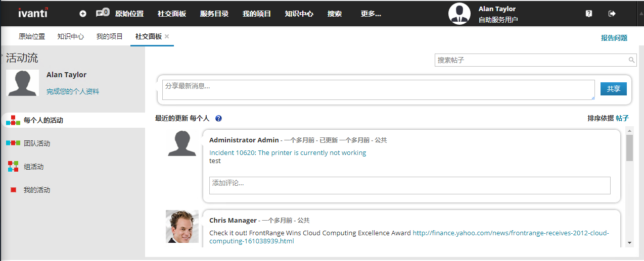This screenshot has width=644, height=261.
Task: Open the 更多... menu in top navigation
Action: coord(371,14)
